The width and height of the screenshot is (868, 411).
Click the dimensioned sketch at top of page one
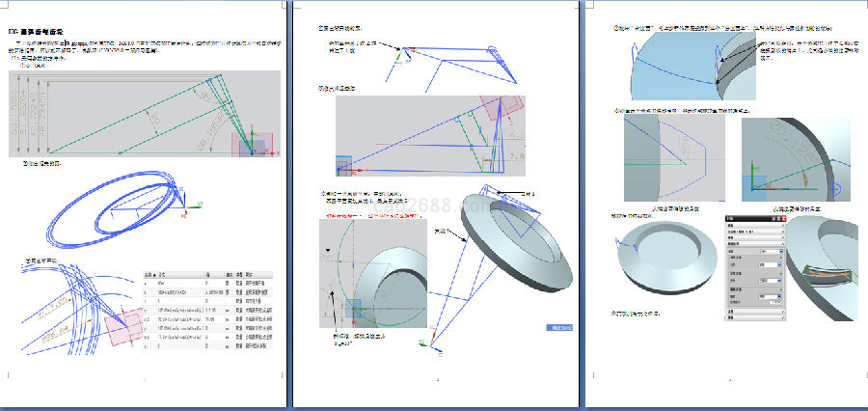(145, 114)
